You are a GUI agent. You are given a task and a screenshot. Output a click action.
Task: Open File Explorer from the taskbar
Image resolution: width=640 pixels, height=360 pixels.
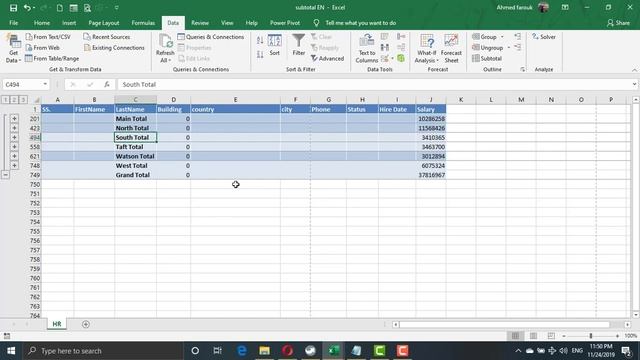[x=264, y=351]
